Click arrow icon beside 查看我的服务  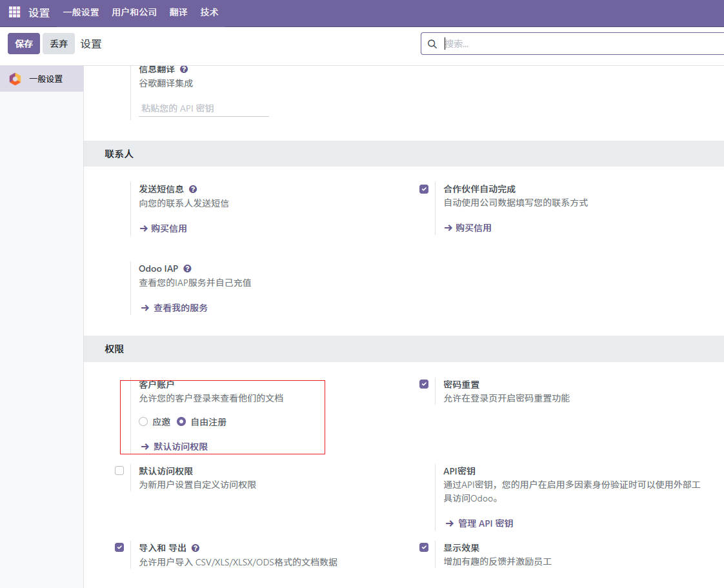(x=145, y=309)
